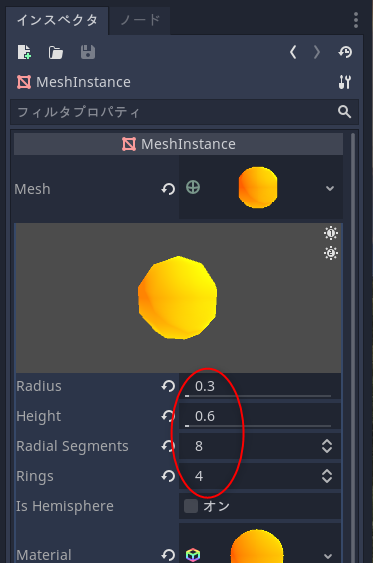This screenshot has height=563, width=373.
Task: Open the object history clock icon
Action: click(345, 52)
